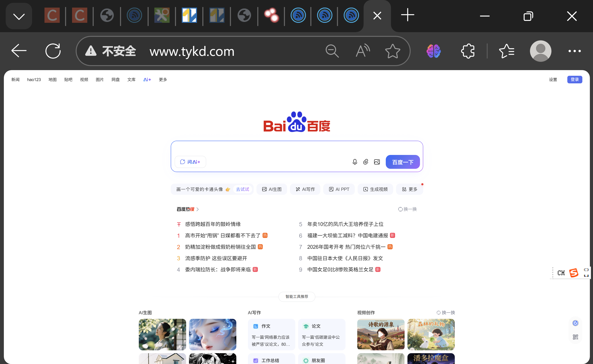Toggle add to favorites star in address bar
593x364 pixels.
coord(392,51)
